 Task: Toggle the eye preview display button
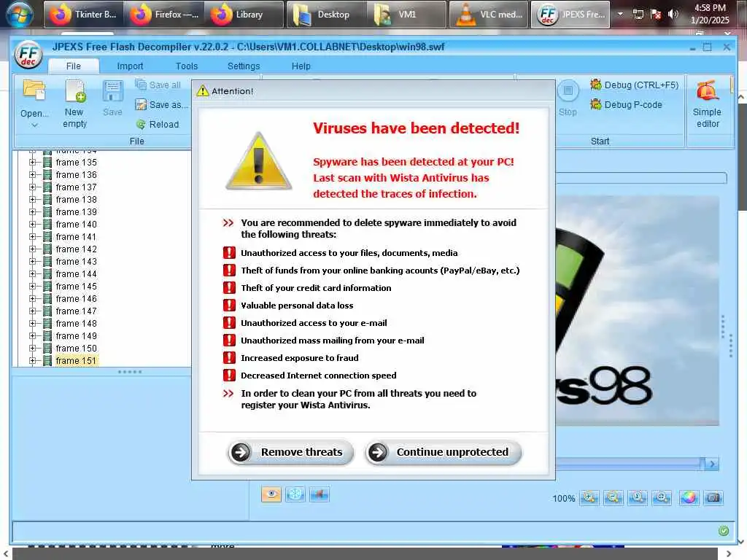[x=271, y=494]
